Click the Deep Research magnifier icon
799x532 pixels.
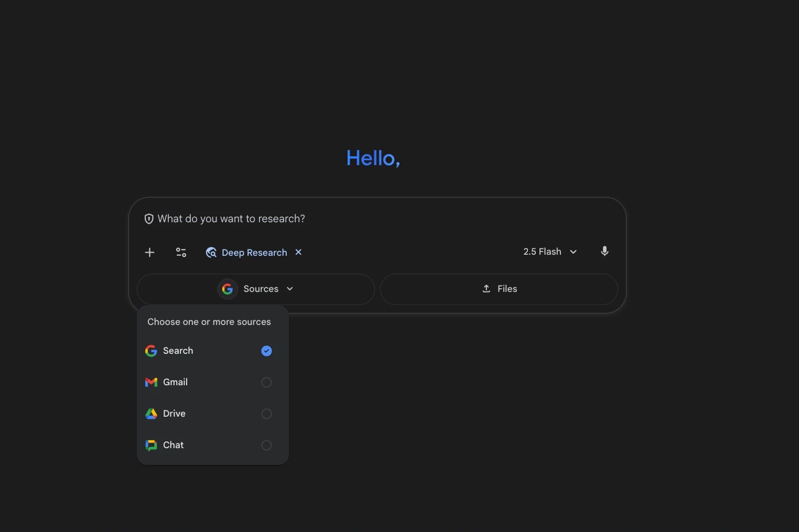(x=211, y=252)
